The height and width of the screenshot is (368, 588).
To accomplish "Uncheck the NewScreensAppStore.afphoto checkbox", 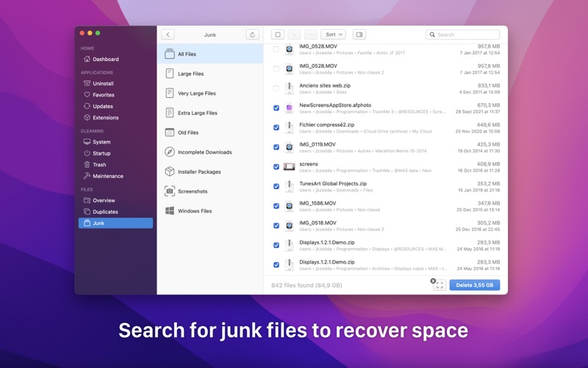I will click(x=276, y=108).
